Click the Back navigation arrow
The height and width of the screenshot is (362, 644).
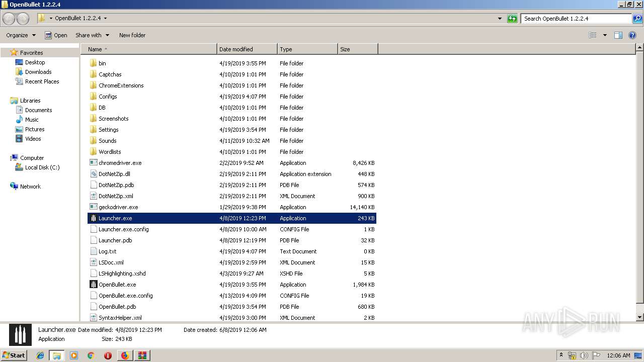coord(9,19)
